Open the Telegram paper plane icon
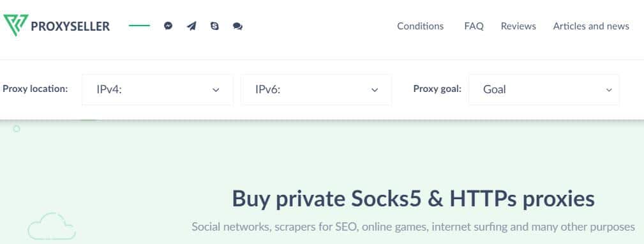The height and width of the screenshot is (244, 644). pyautogui.click(x=191, y=26)
